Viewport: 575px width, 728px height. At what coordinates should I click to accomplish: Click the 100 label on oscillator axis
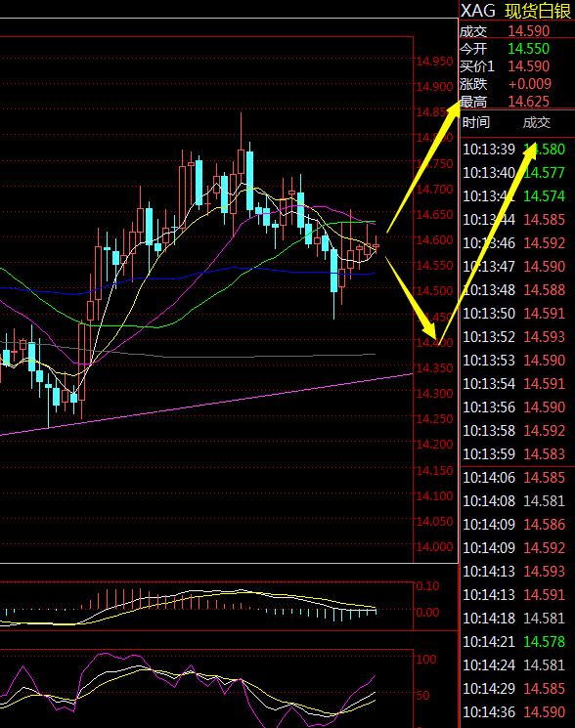click(426, 660)
